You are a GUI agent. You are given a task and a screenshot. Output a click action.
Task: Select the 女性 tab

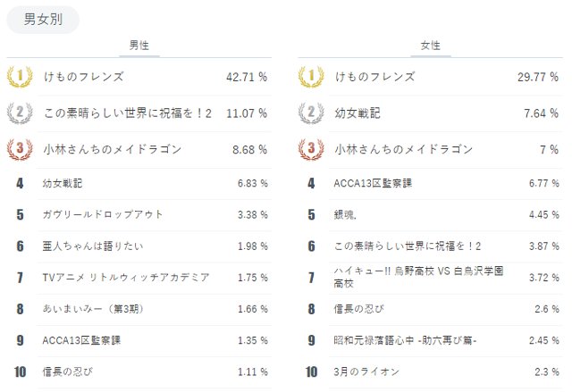(x=430, y=46)
